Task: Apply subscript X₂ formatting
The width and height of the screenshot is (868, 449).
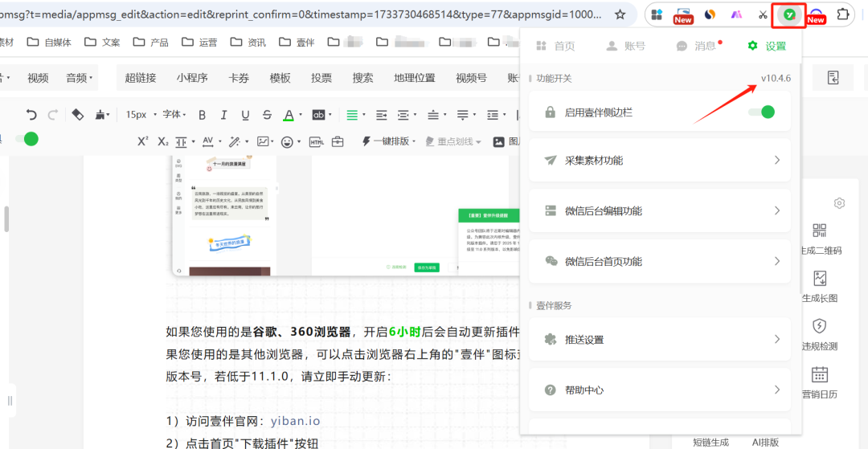Action: [162, 141]
